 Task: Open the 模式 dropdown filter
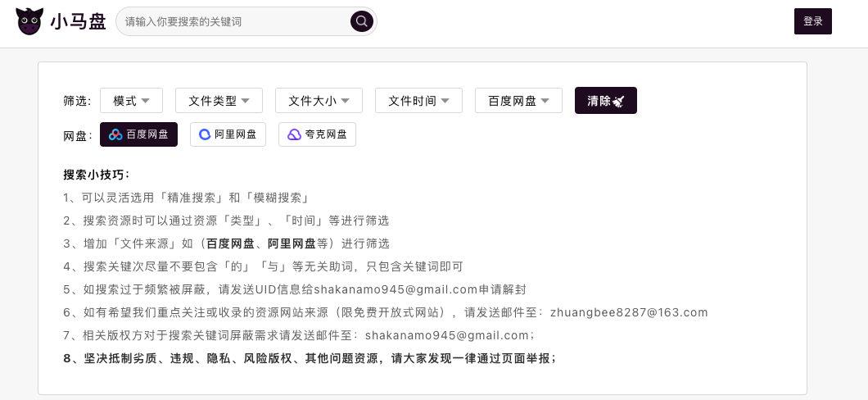click(x=131, y=101)
